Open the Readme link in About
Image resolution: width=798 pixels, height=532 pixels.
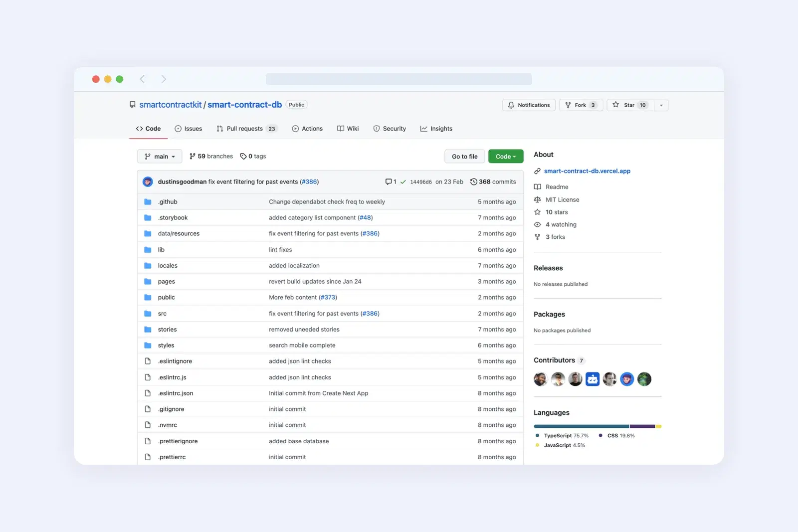pos(551,187)
